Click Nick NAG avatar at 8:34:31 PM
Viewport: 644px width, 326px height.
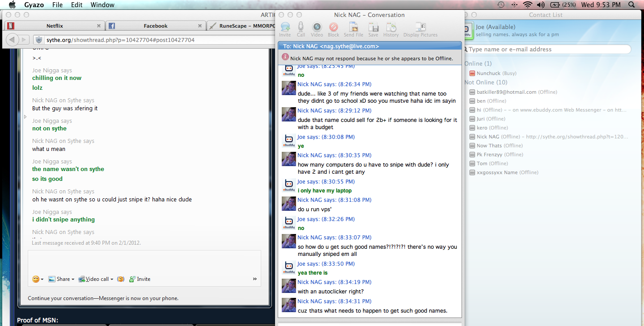pyautogui.click(x=289, y=305)
